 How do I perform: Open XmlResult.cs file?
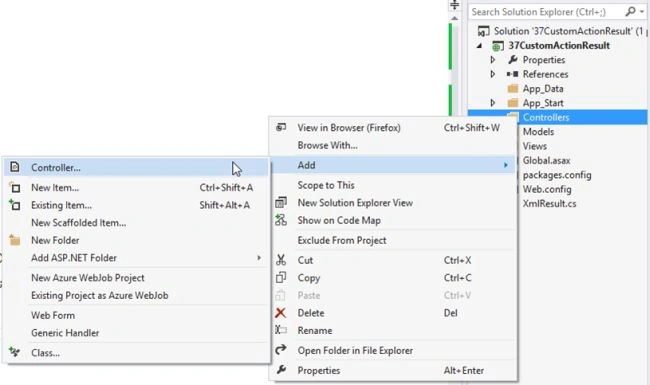[x=549, y=203]
